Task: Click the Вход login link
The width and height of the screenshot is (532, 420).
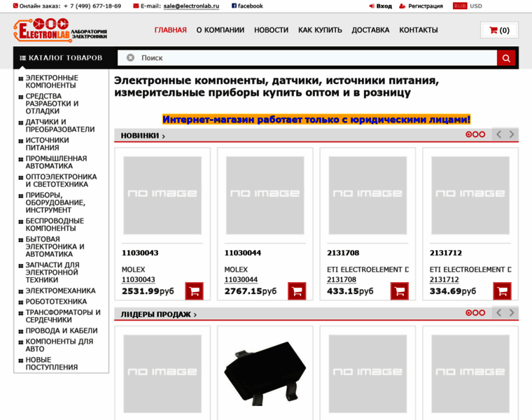Action: (x=381, y=6)
